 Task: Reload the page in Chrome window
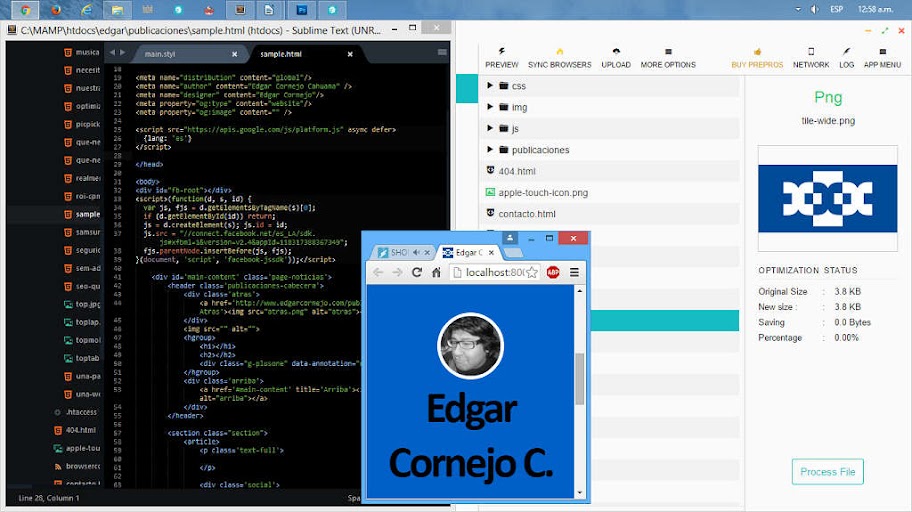(x=416, y=272)
